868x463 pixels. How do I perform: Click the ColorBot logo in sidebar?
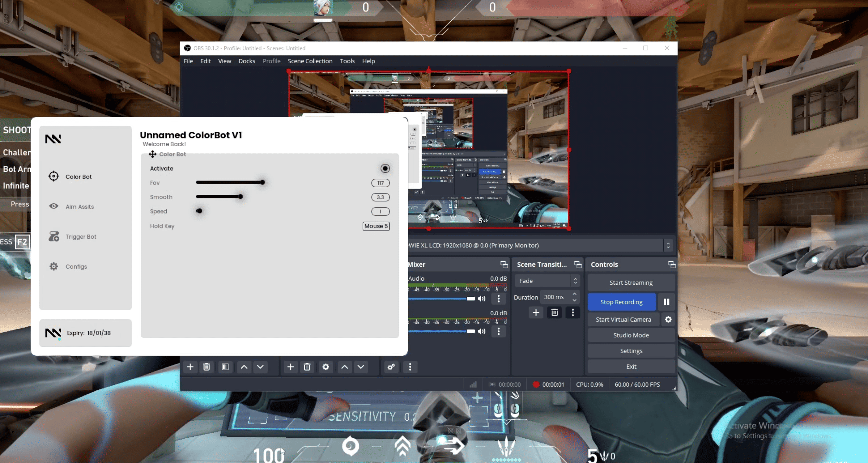pos(53,139)
